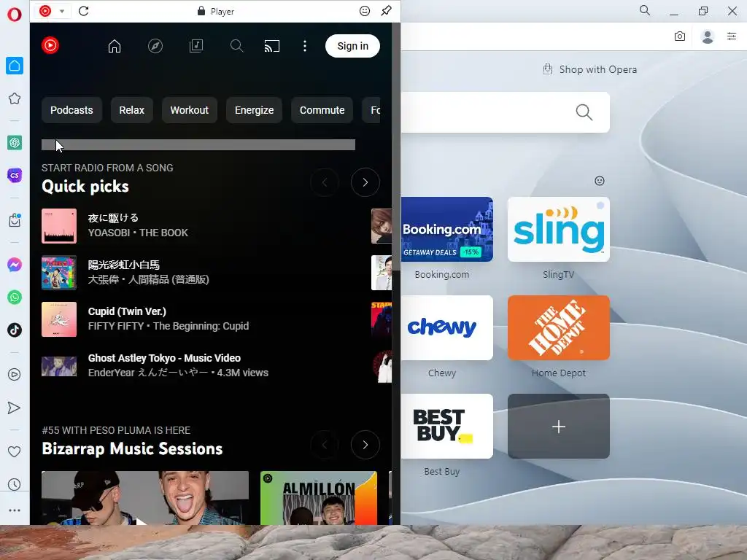Open the Opera home sidebar icon
The height and width of the screenshot is (560, 747).
point(15,66)
